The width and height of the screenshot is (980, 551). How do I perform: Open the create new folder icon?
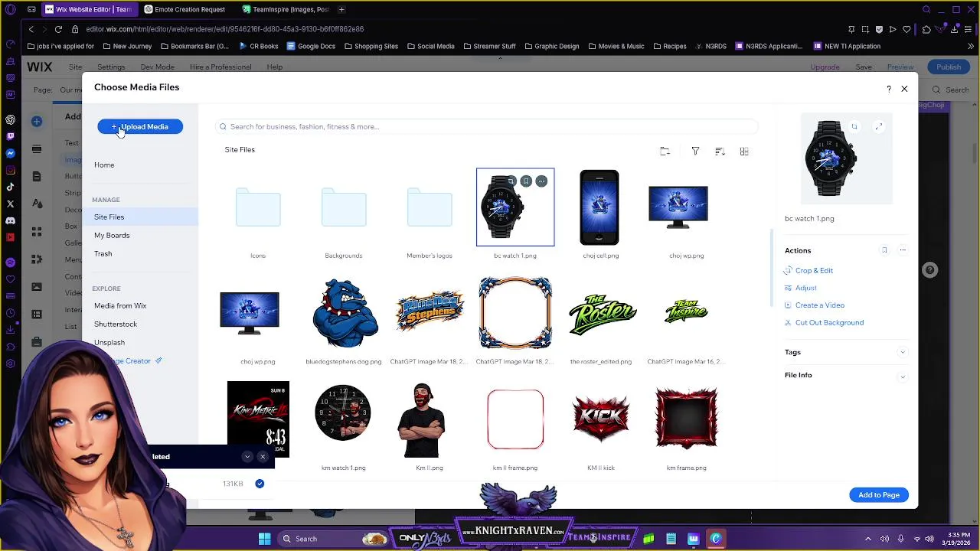click(665, 152)
